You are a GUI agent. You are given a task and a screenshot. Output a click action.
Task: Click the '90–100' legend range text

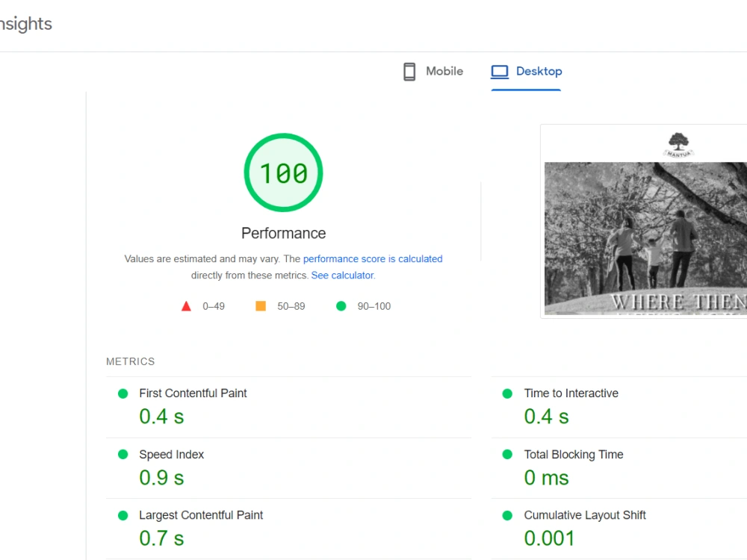coord(374,306)
